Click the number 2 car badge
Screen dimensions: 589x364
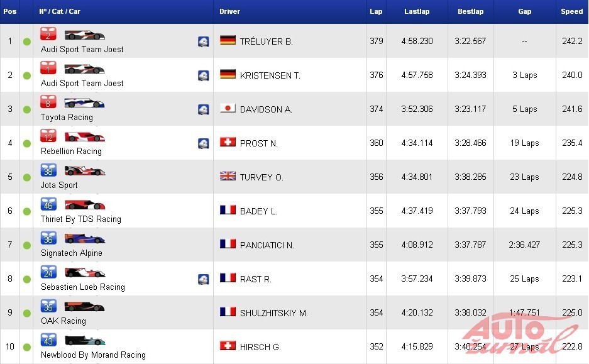48,34
